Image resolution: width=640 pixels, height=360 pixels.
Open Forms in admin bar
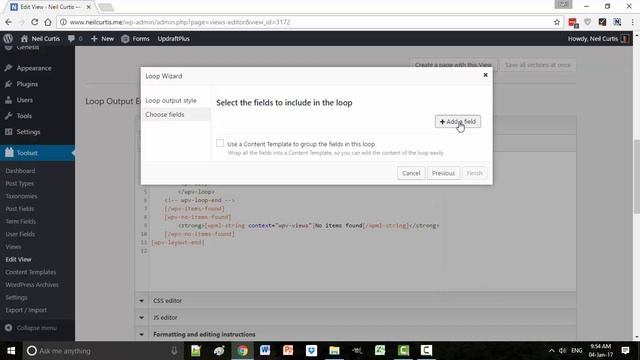coord(136,39)
